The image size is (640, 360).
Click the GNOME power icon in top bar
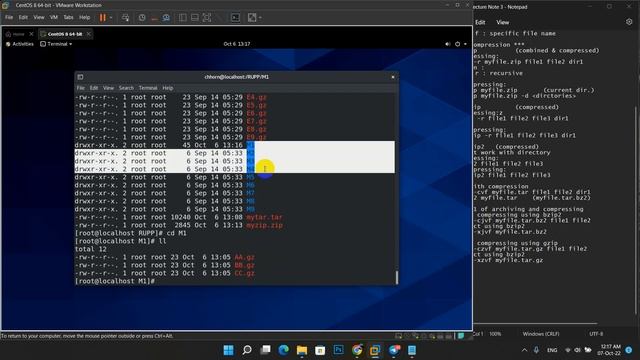[458, 44]
